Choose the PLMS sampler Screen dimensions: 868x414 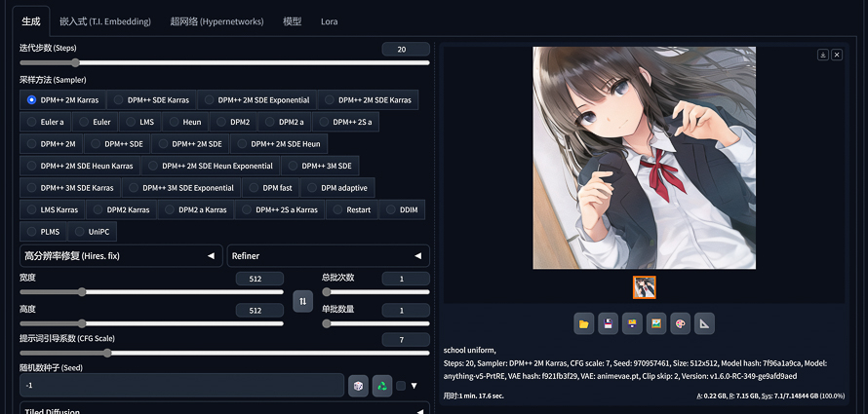pyautogui.click(x=43, y=232)
